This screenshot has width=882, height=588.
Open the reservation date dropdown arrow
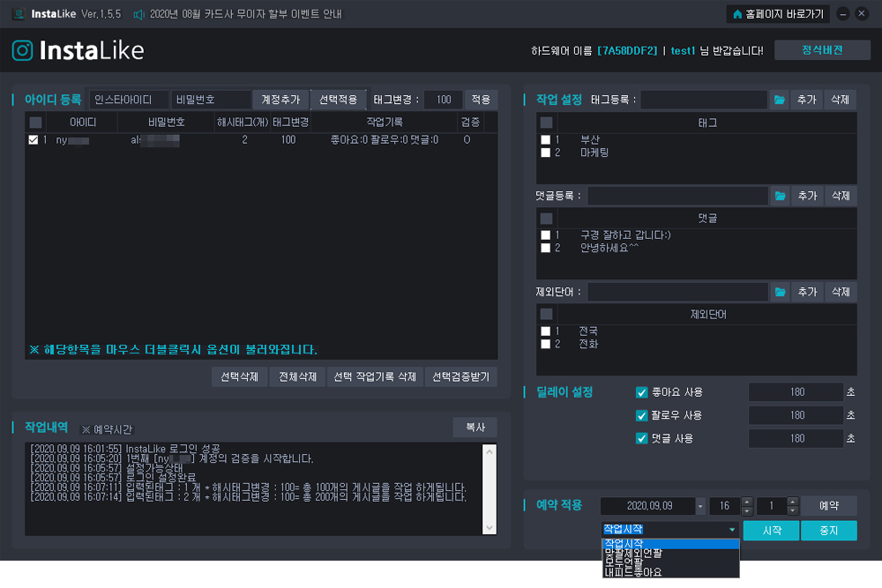(700, 506)
